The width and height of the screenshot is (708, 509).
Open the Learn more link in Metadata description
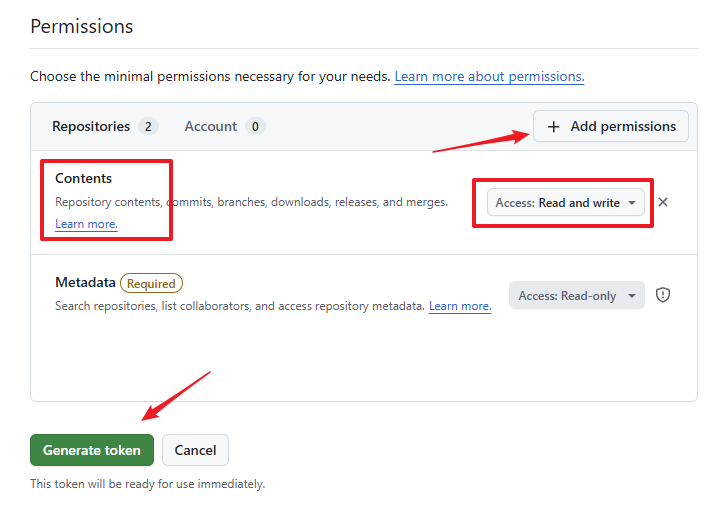pyautogui.click(x=460, y=306)
